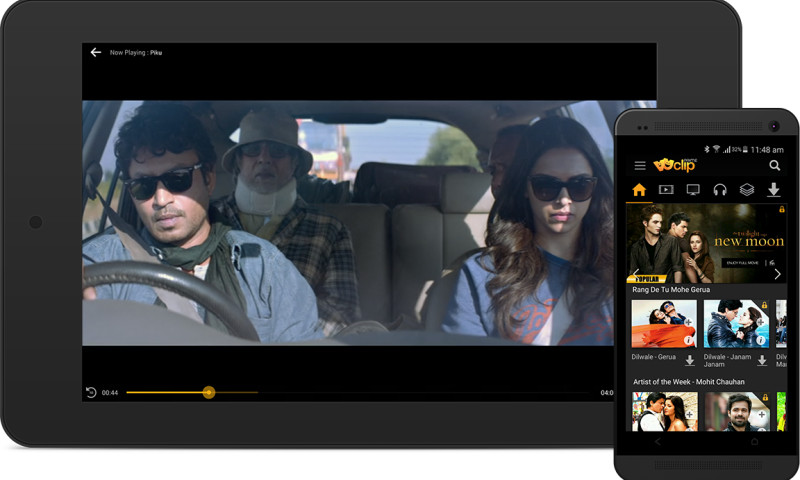Click the 'Now Playing : Piku' title text
Screen dimensions: 800x480
tap(136, 53)
